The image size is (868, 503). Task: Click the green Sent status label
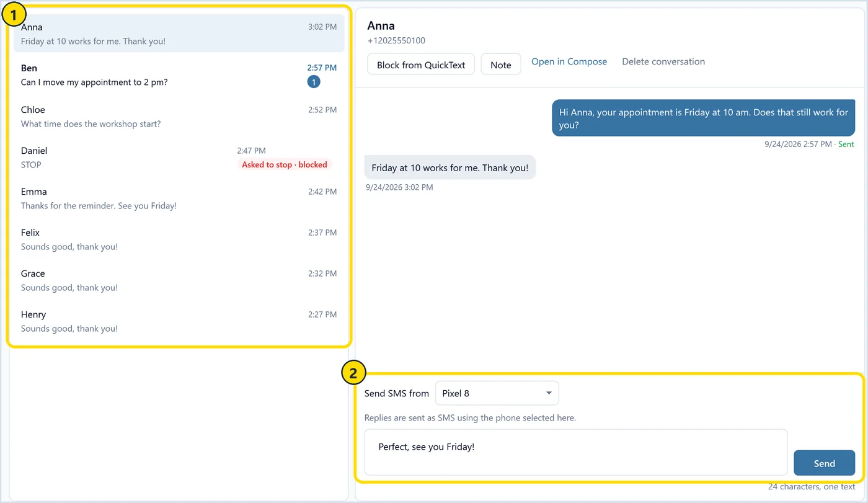(x=846, y=144)
